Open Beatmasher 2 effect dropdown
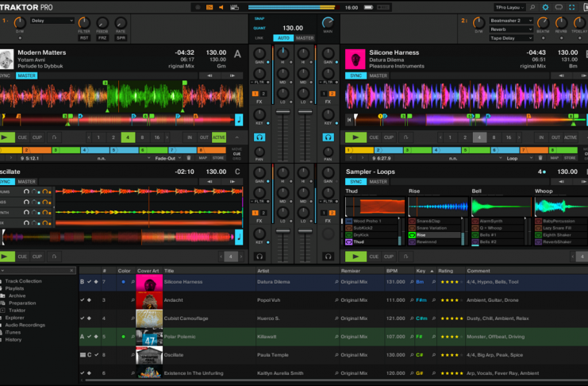 click(511, 21)
